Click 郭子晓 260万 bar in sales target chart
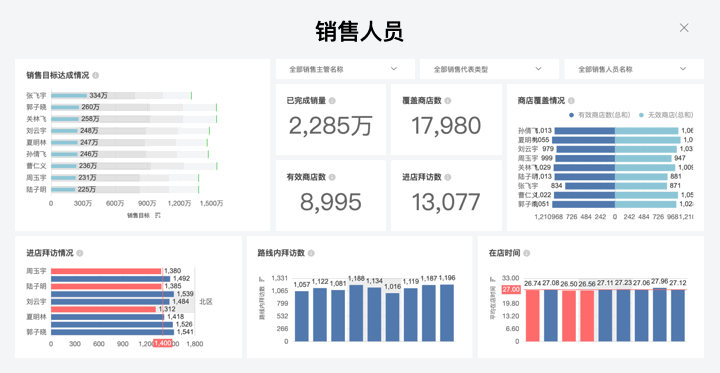The width and height of the screenshot is (720, 373). click(65, 107)
